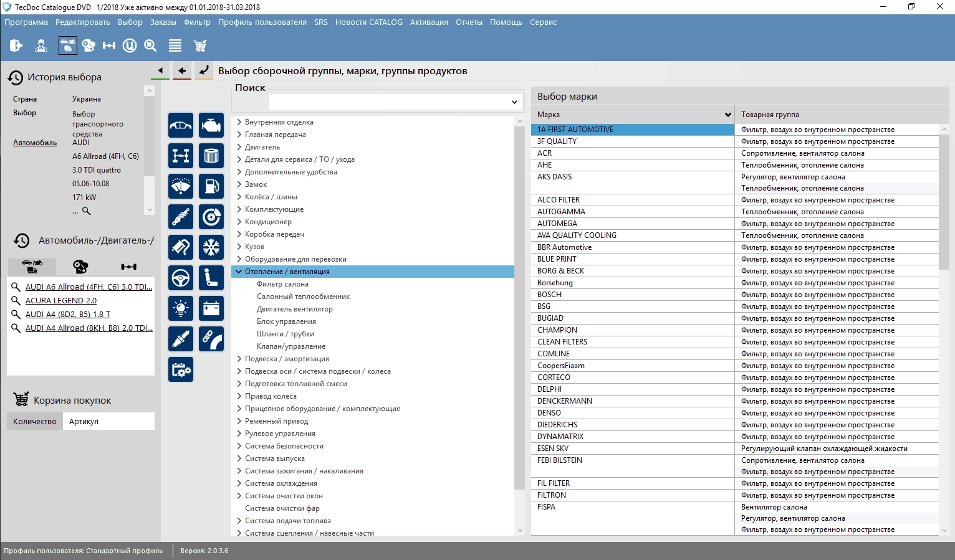Screen dimensions: 955x560
Task: Select the vehicle type selection toolbar icon
Action: click(67, 45)
